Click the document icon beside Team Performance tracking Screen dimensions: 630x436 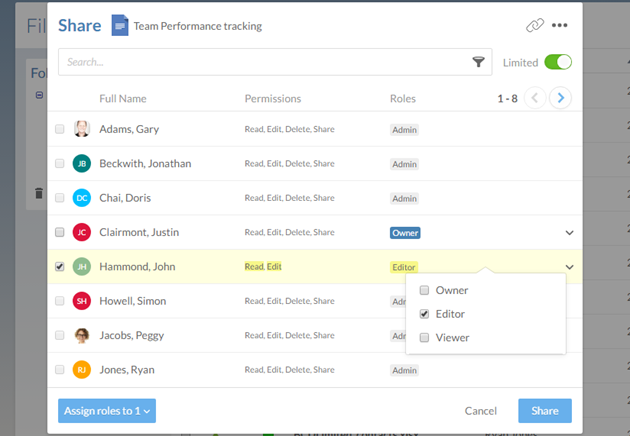pos(120,26)
